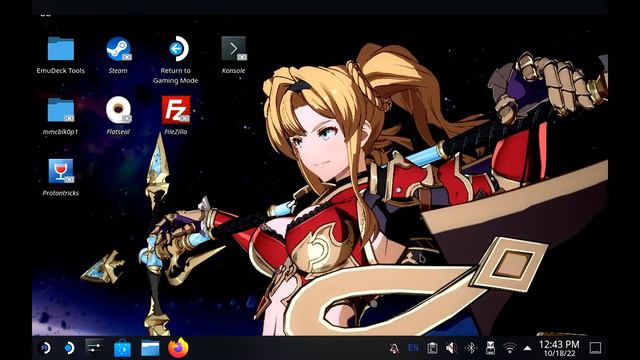This screenshot has width=640, height=360.
Task: Open Dolphin file manager from taskbar
Action: (150, 348)
